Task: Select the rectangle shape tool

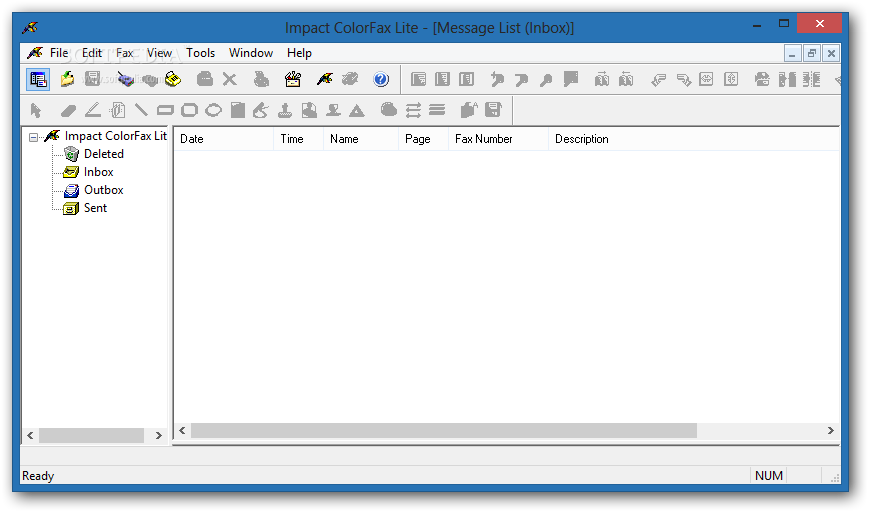Action: [x=165, y=110]
